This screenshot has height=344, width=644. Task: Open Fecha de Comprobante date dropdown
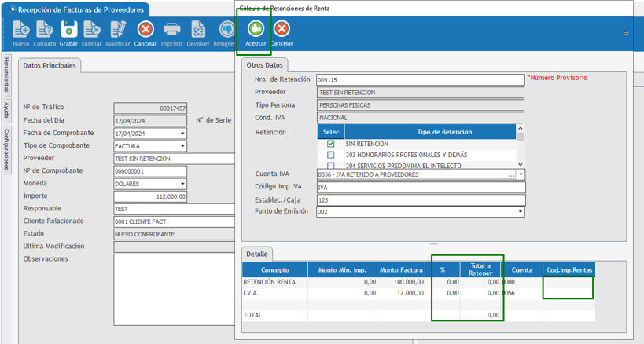click(182, 134)
